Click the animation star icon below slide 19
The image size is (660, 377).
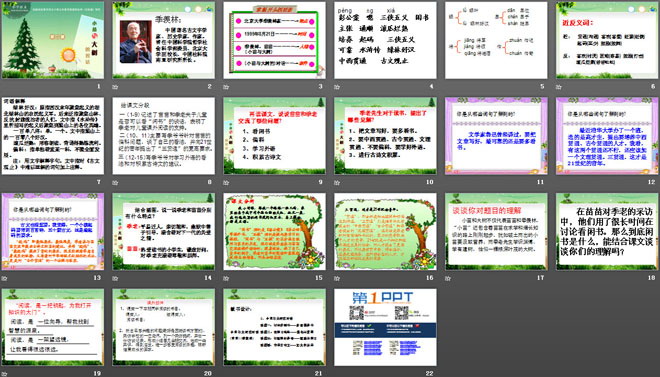click(x=4, y=374)
